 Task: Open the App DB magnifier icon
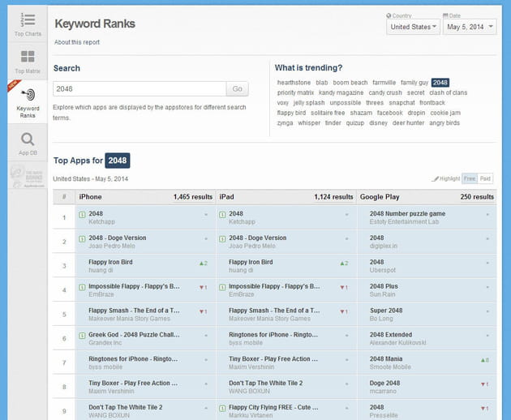(x=28, y=139)
